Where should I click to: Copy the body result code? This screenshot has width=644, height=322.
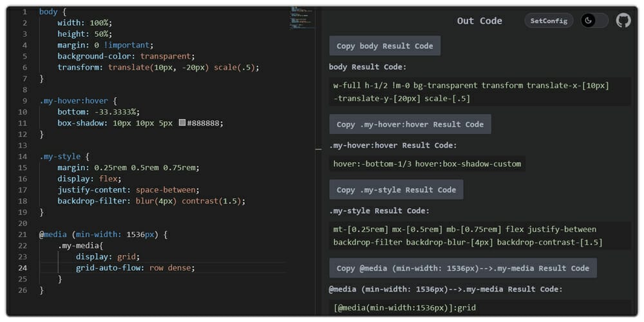coord(385,46)
